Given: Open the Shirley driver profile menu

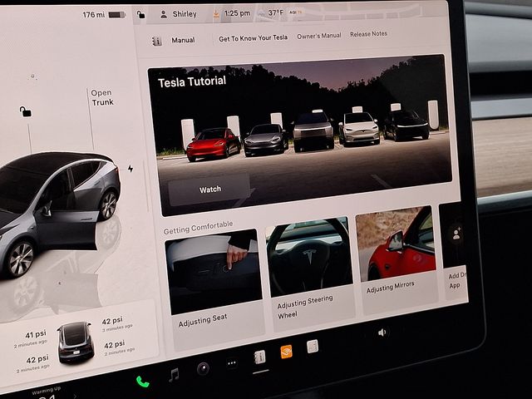Looking at the screenshot, I should pyautogui.click(x=178, y=14).
